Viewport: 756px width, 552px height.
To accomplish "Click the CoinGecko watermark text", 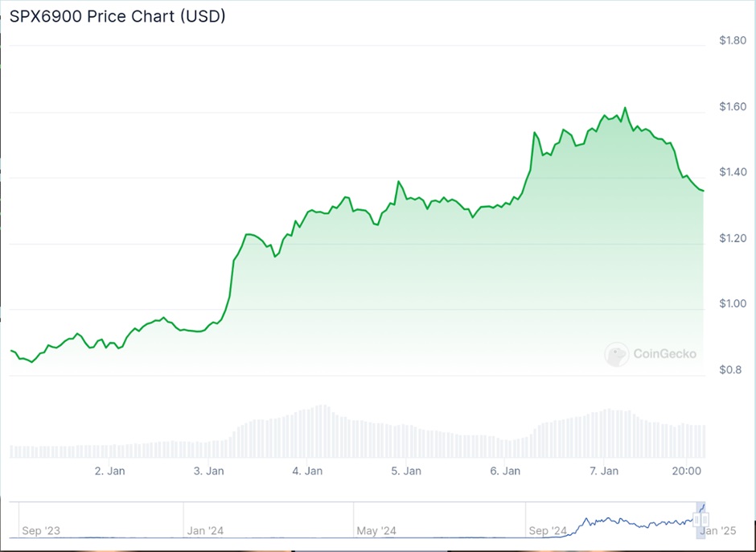I will pos(664,354).
